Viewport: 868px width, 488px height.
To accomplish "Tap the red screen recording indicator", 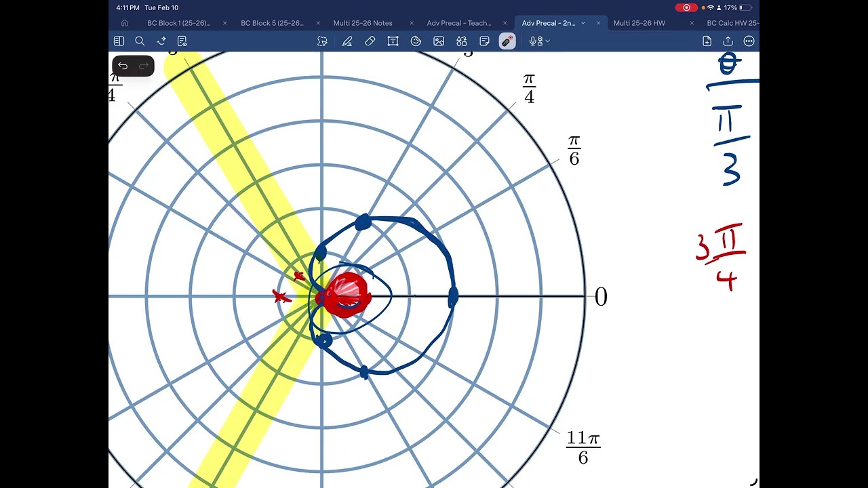I will pos(686,7).
